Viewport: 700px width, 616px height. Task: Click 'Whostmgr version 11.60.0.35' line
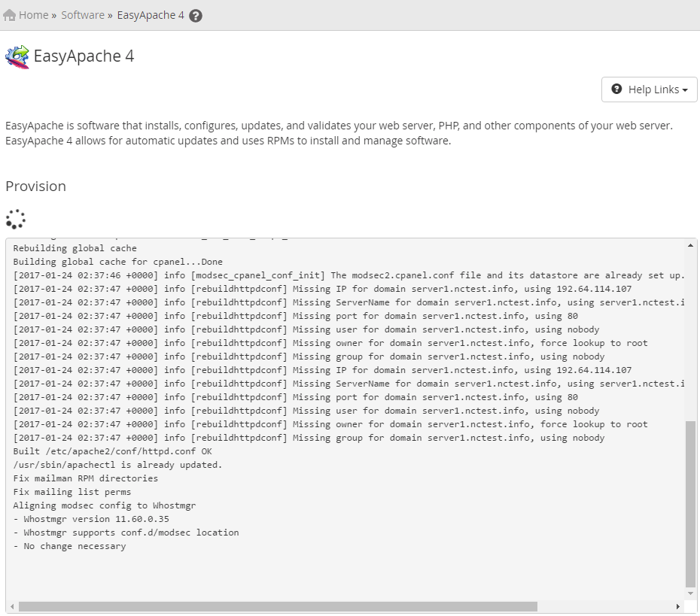coord(91,519)
